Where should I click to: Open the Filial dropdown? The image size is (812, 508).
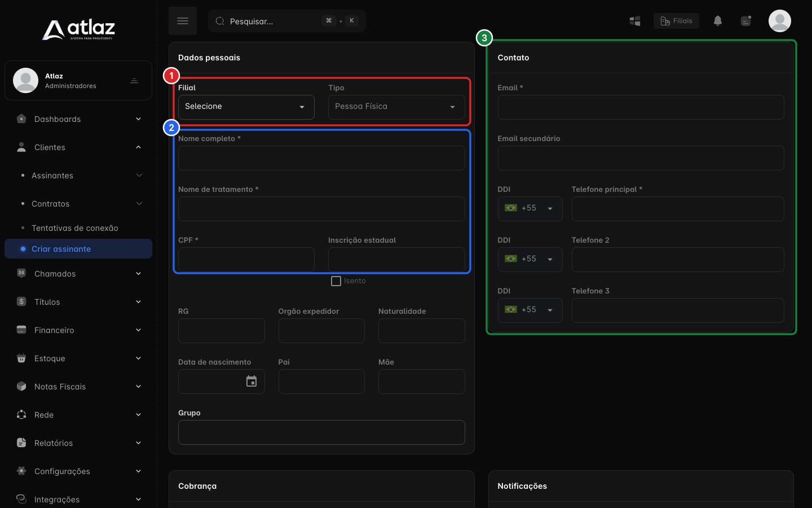(246, 107)
